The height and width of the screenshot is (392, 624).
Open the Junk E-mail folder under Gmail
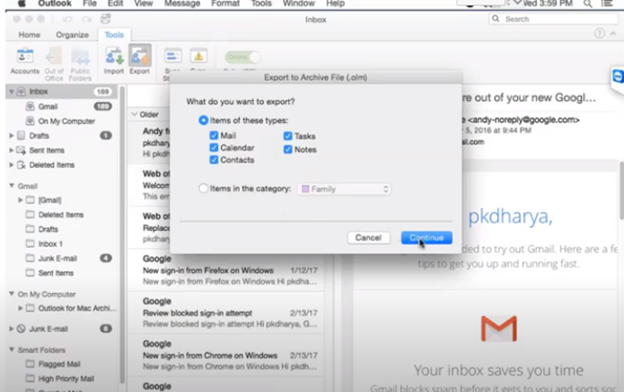click(57, 258)
